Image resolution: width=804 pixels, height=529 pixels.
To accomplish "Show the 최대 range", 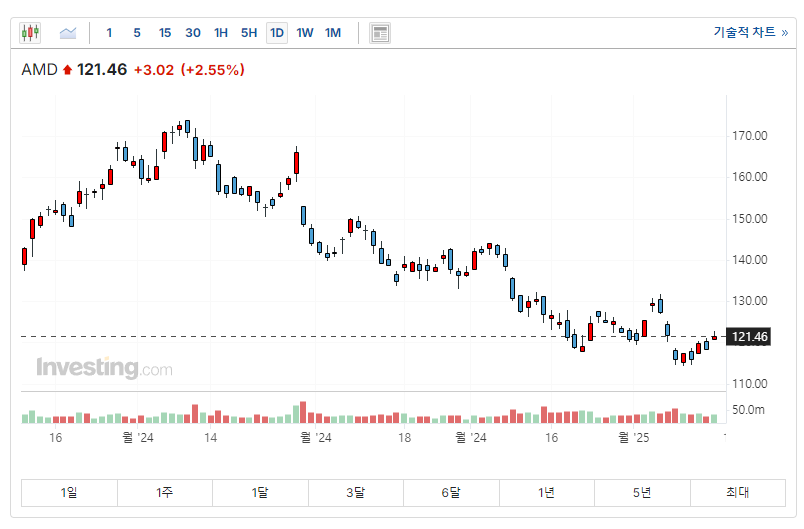I will 738,493.
